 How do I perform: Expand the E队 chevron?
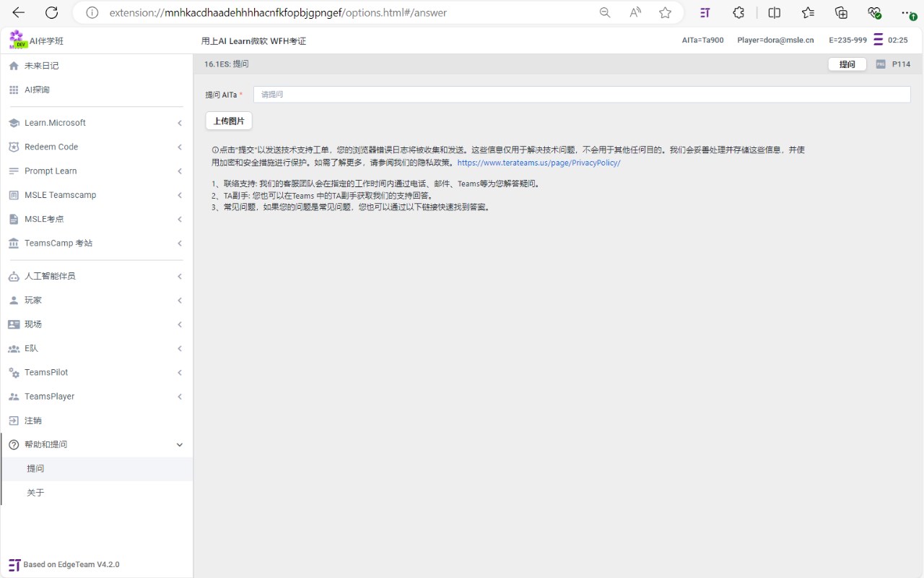click(x=180, y=349)
